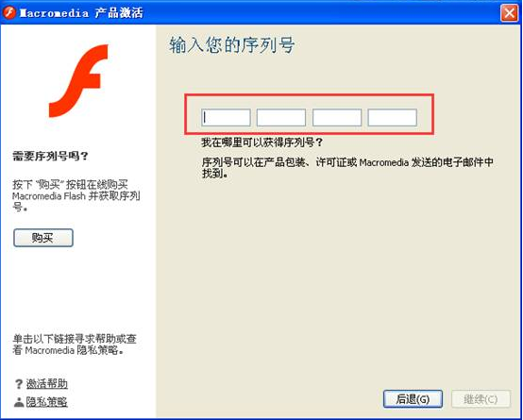Click the large red Flash logo
Image resolution: width=523 pixels, height=420 pixels.
(x=78, y=80)
